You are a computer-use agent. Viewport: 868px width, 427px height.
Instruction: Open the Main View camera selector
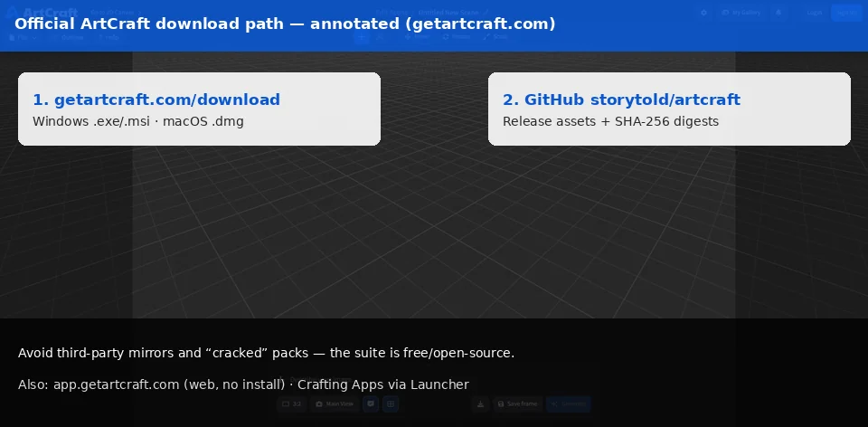tap(335, 404)
